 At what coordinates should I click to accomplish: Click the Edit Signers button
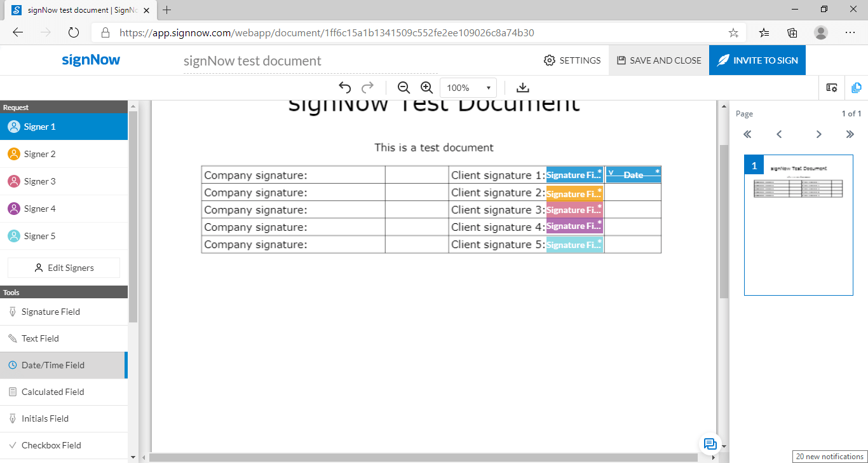point(64,268)
